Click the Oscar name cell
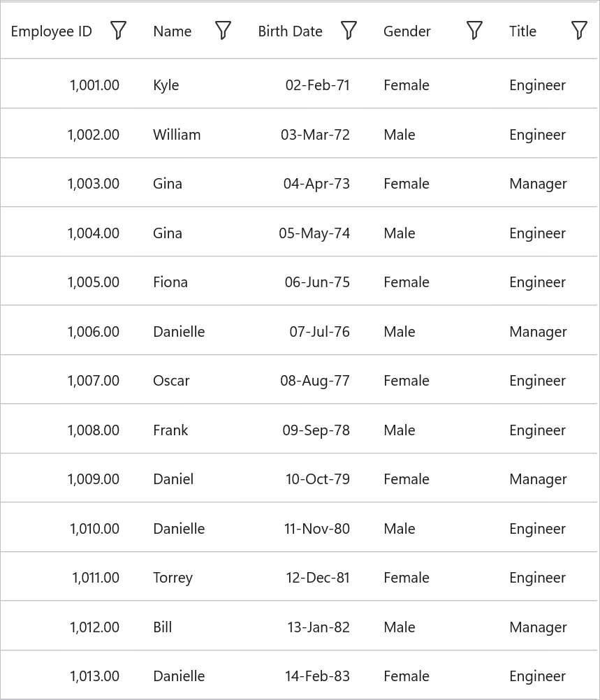 [x=171, y=381]
